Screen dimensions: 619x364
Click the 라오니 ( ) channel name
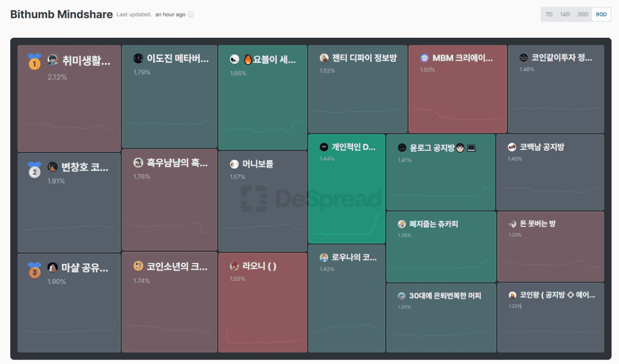(260, 266)
